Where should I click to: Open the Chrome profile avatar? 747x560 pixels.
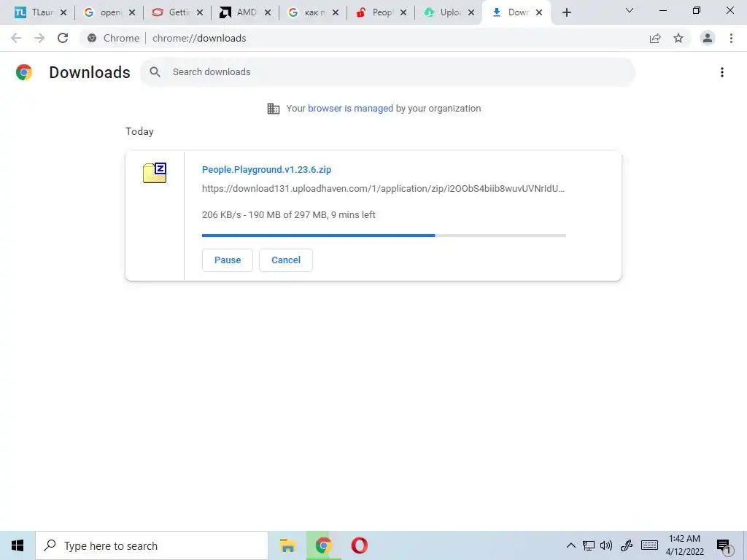coord(708,38)
